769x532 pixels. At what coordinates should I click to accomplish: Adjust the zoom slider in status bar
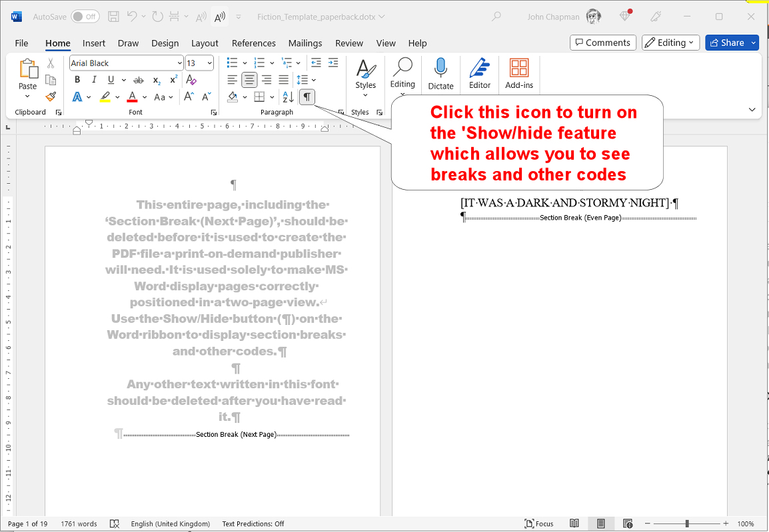686,524
